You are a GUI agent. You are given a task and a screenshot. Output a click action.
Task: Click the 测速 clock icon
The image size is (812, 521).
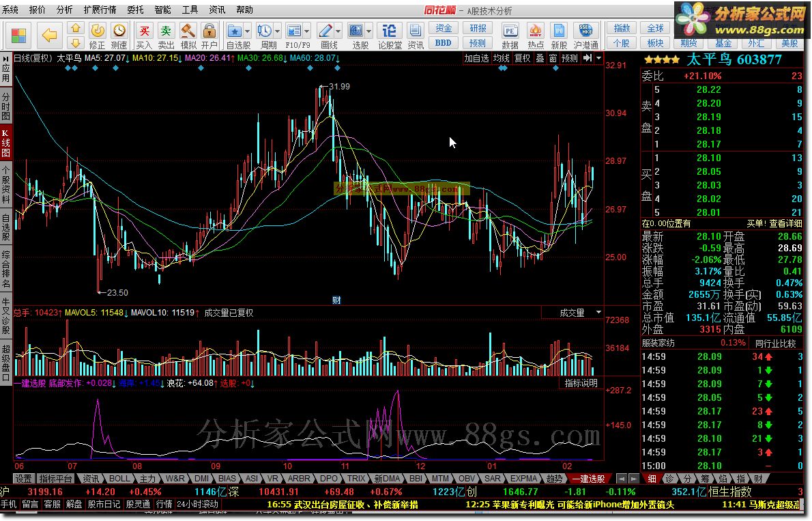pyautogui.click(x=119, y=31)
